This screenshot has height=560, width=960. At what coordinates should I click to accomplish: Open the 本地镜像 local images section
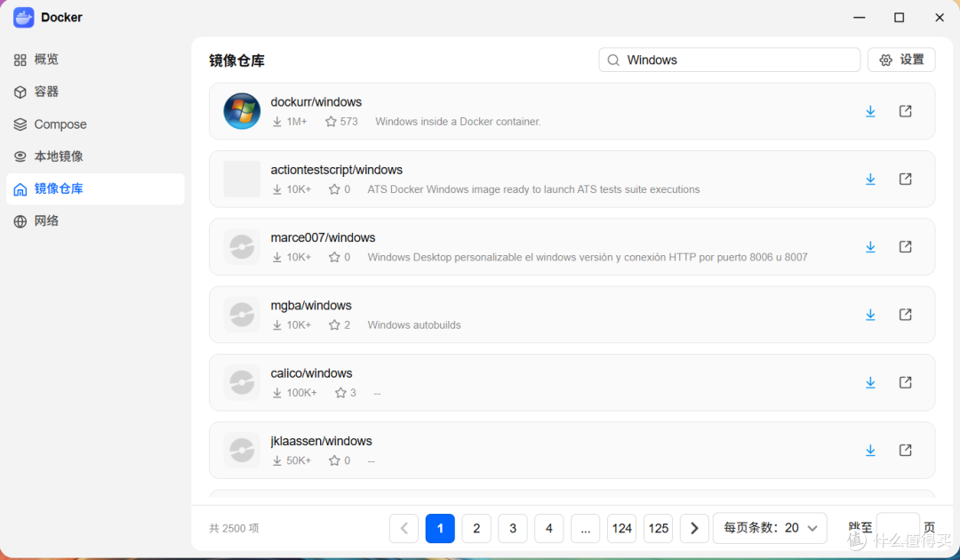[x=95, y=156]
